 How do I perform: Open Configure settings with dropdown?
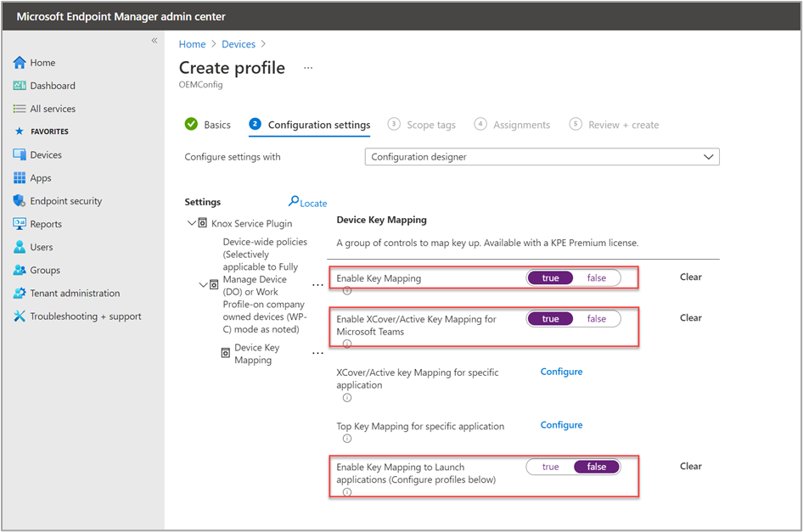[542, 157]
